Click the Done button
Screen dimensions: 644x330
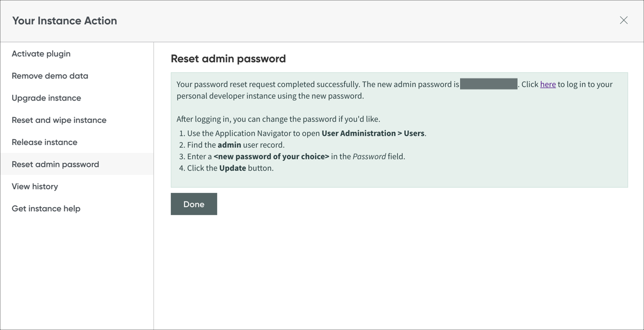193,204
